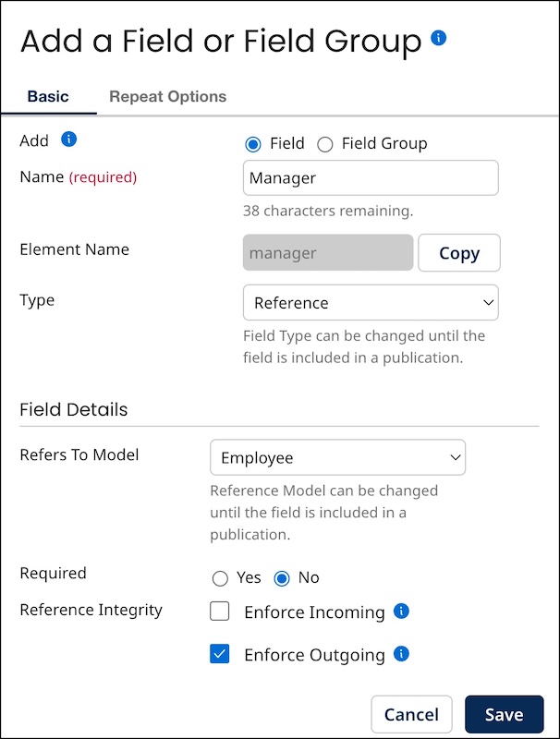Click the disabled Element Name field

point(328,252)
